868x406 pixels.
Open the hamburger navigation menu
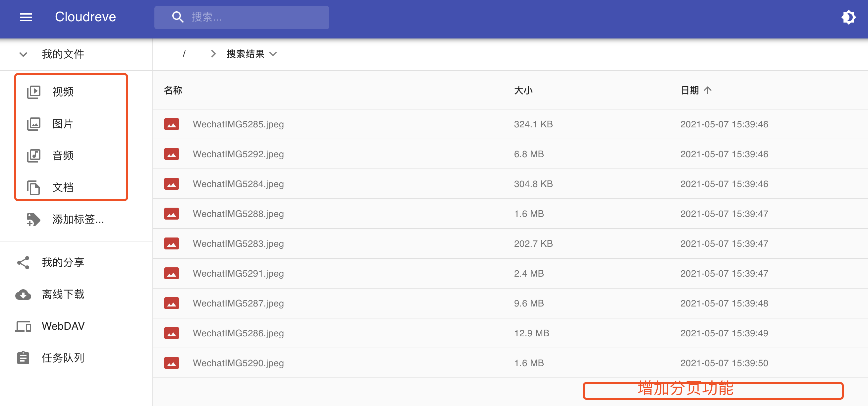tap(26, 17)
